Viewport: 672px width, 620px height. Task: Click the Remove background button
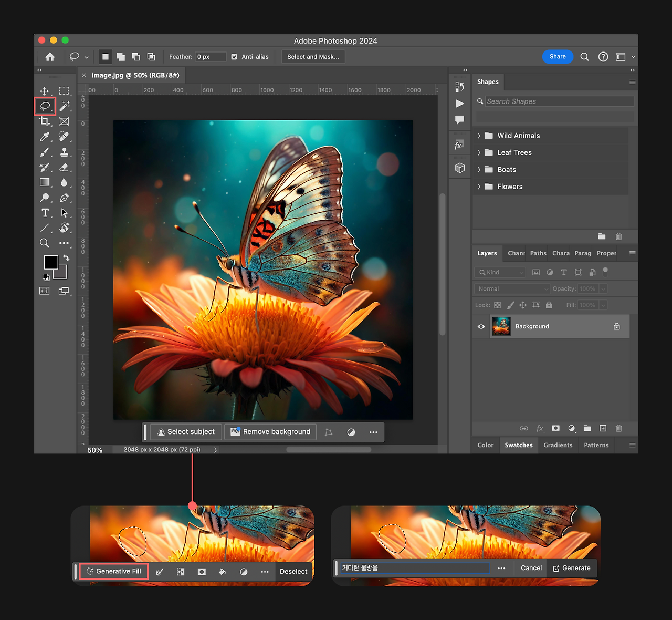click(x=270, y=432)
